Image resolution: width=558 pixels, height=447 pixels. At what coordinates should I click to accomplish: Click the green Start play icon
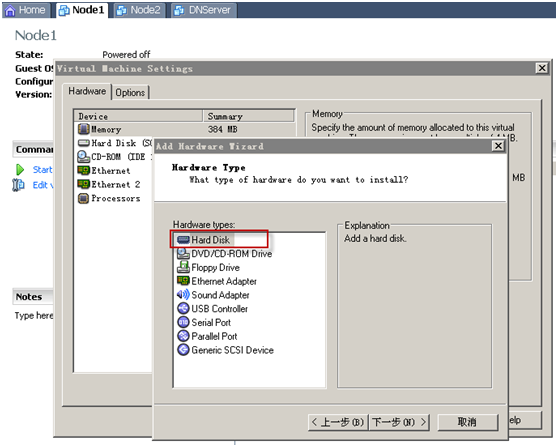coord(20,170)
